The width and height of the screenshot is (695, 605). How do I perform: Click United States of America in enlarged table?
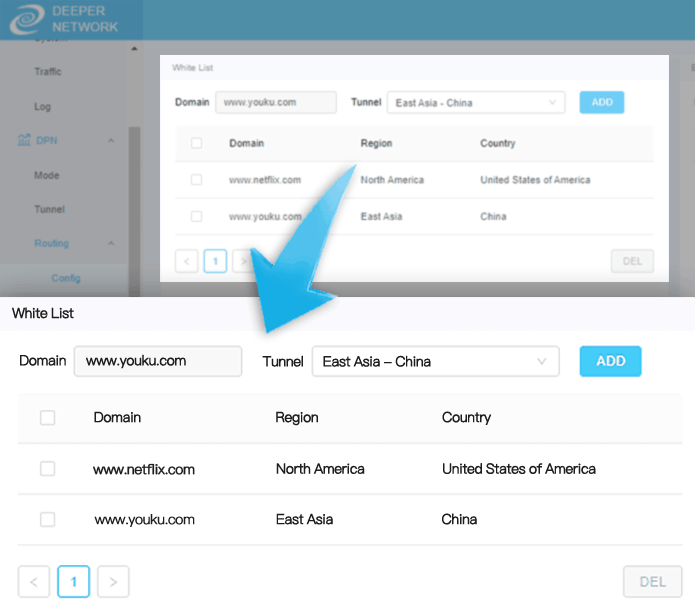point(519,469)
